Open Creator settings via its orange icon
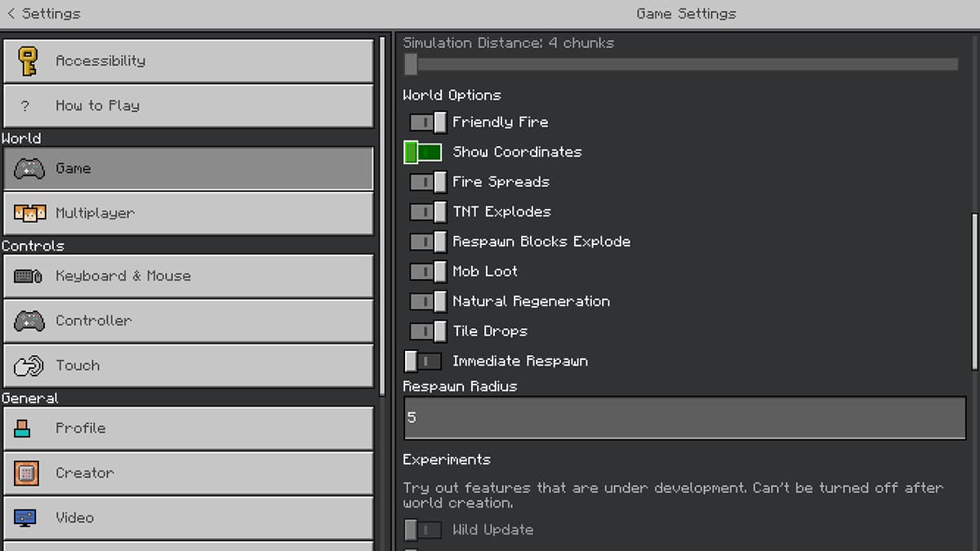The width and height of the screenshot is (980, 551). pos(24,473)
